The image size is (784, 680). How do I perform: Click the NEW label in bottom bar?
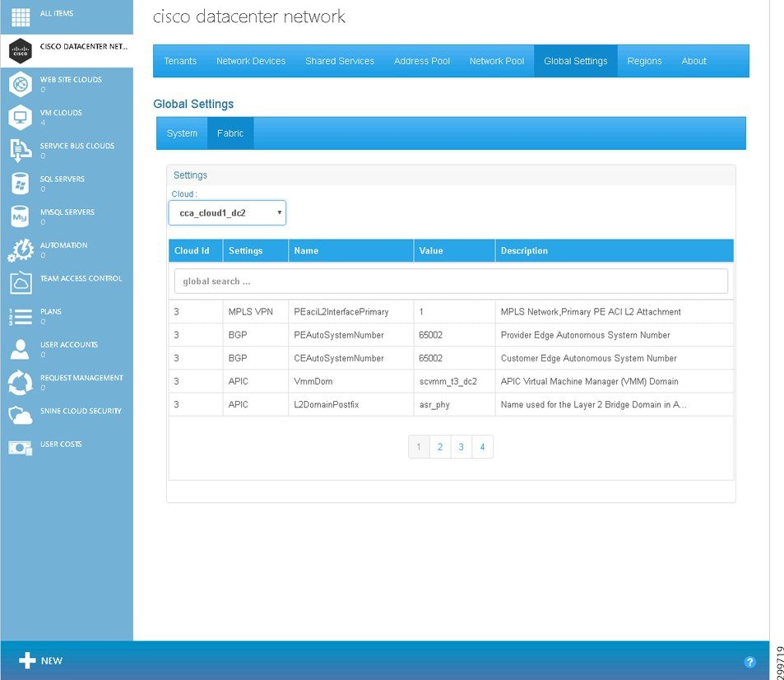coord(52,661)
